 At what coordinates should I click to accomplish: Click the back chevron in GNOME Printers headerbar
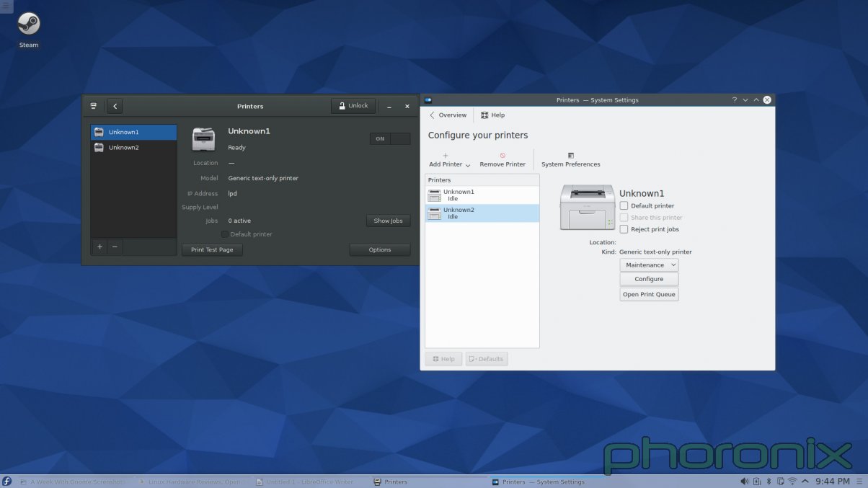pos(115,106)
